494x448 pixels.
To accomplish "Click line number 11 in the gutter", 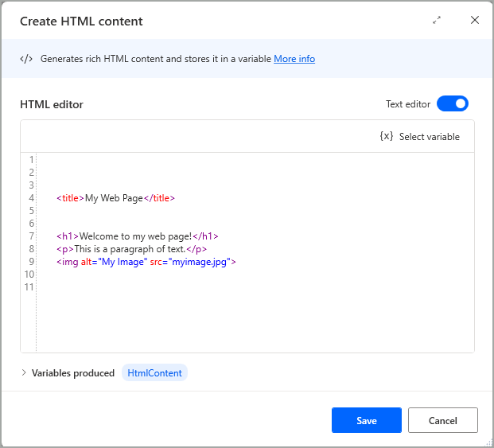I will pyautogui.click(x=29, y=287).
